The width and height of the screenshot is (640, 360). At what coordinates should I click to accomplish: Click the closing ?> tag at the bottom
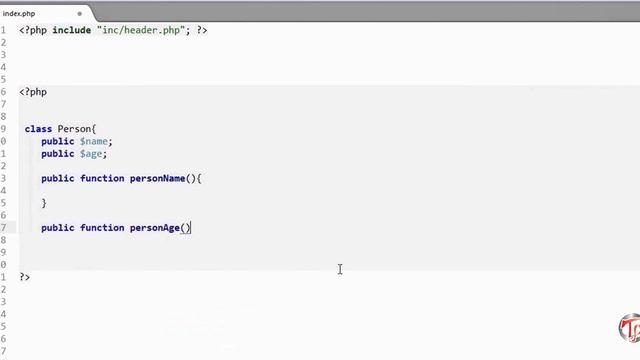click(24, 277)
